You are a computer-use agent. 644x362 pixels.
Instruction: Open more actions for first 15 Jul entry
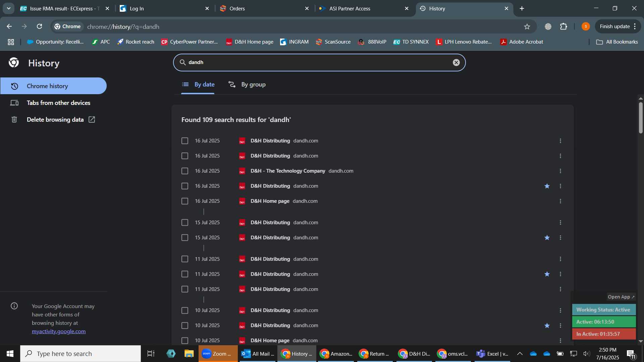[x=560, y=223]
